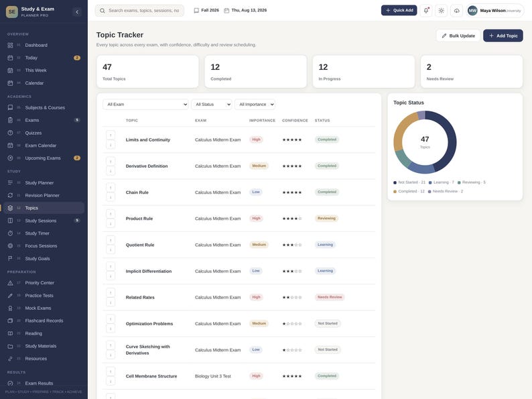Open the All Importance filter dropdown
This screenshot has width=532, height=399.
[x=255, y=104]
